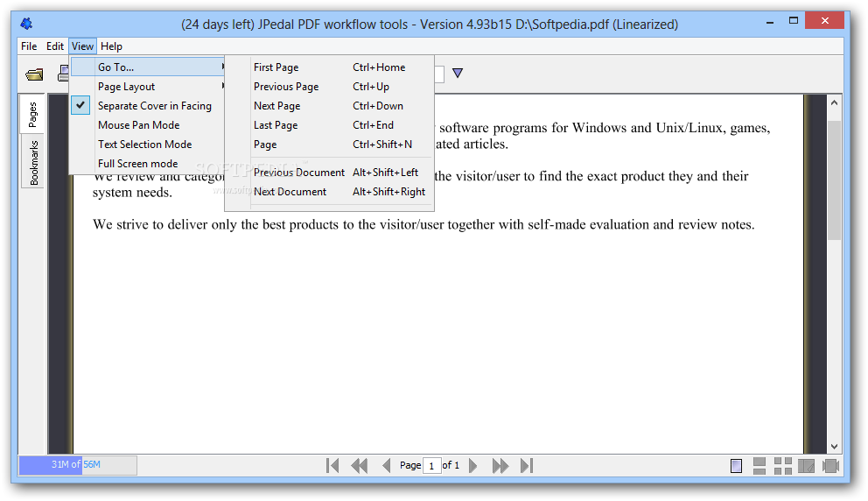
Task: Choose First Page in Go To submenu
Action: 330,67
